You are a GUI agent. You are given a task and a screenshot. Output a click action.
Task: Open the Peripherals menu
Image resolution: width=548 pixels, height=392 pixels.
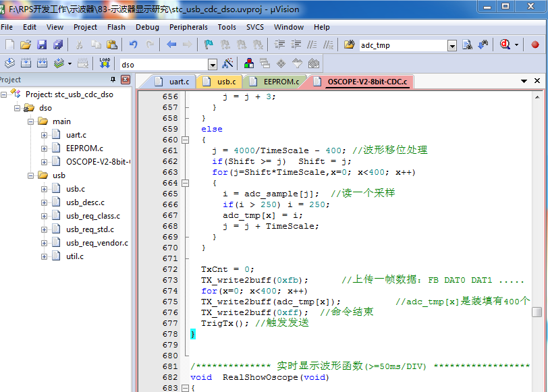[x=188, y=27]
